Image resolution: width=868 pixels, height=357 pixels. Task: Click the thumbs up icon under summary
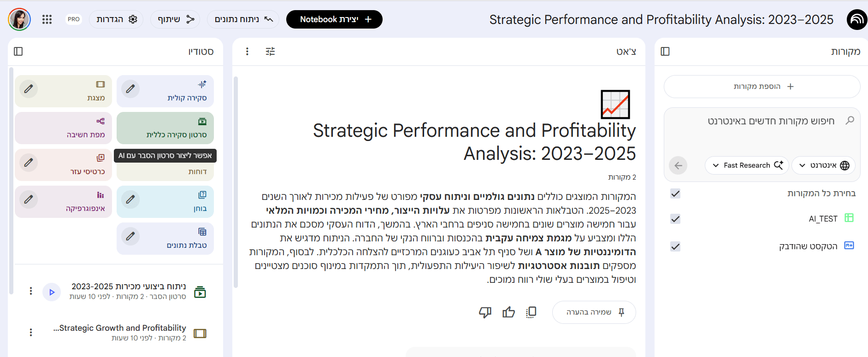(508, 312)
